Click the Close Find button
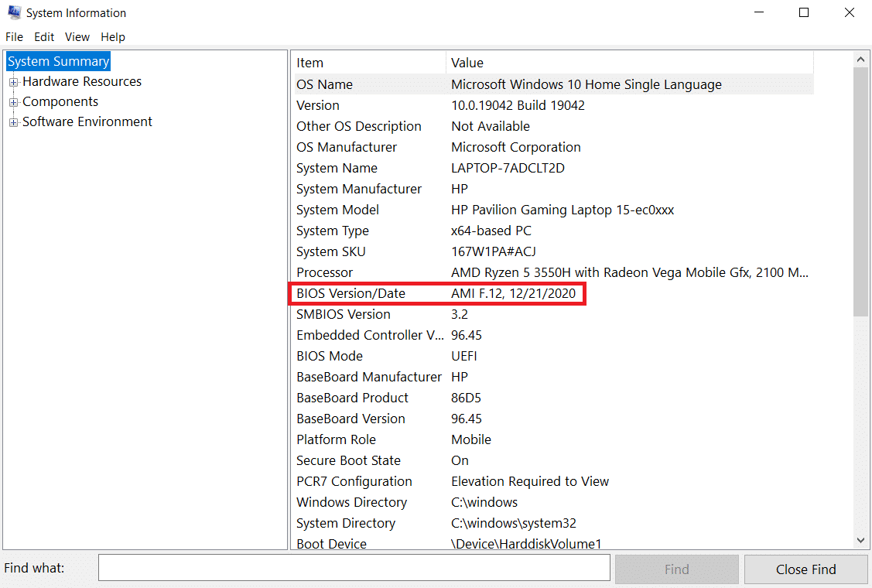This screenshot has height=588, width=872. click(805, 569)
